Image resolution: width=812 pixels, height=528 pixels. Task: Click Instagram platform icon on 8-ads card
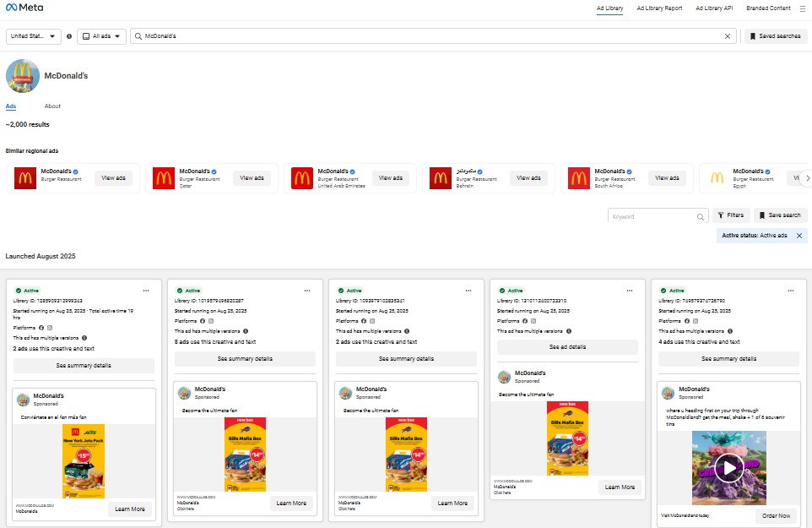(211, 321)
